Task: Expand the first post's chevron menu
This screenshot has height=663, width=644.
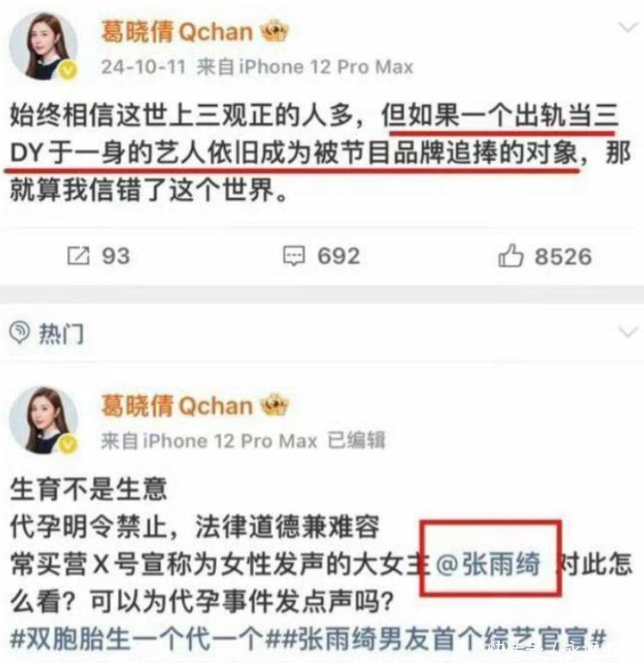Action: click(628, 28)
